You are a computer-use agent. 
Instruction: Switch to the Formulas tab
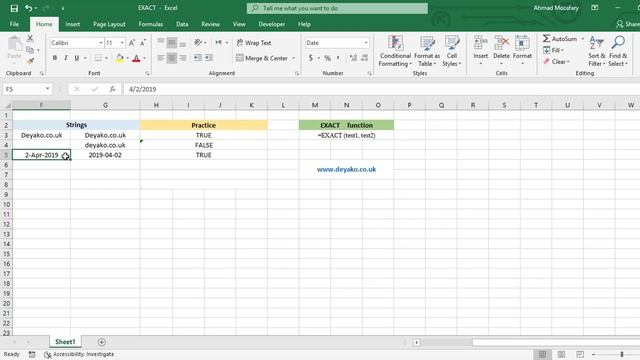pos(151,24)
